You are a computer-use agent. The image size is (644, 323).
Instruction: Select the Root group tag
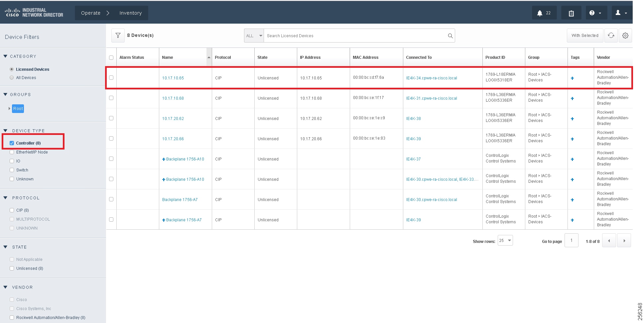18,109
